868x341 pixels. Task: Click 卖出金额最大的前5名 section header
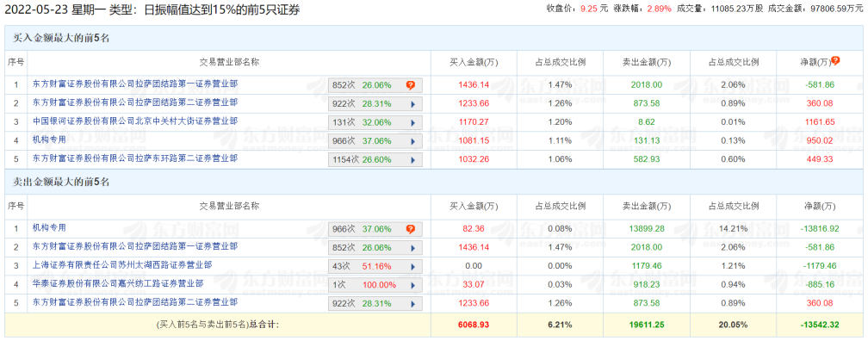(x=61, y=182)
